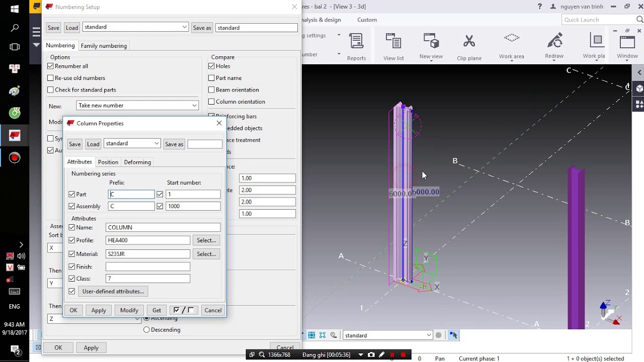Expand the recorder options dropdown arrow

coord(361,355)
